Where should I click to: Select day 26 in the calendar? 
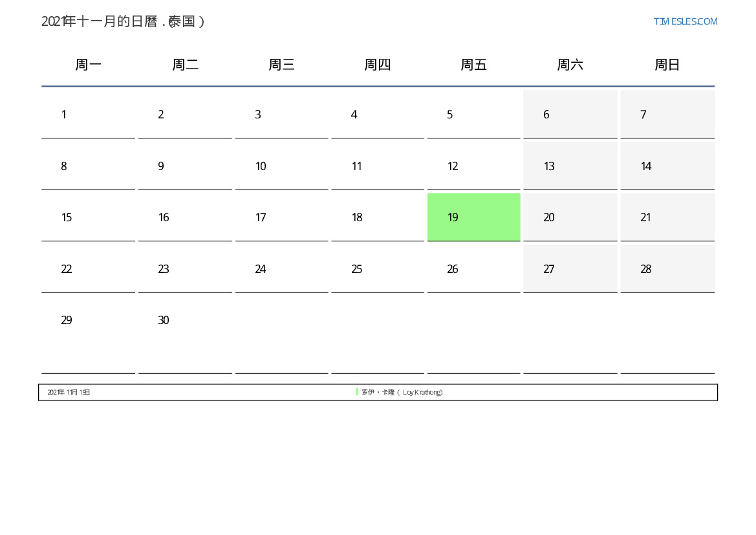point(473,268)
